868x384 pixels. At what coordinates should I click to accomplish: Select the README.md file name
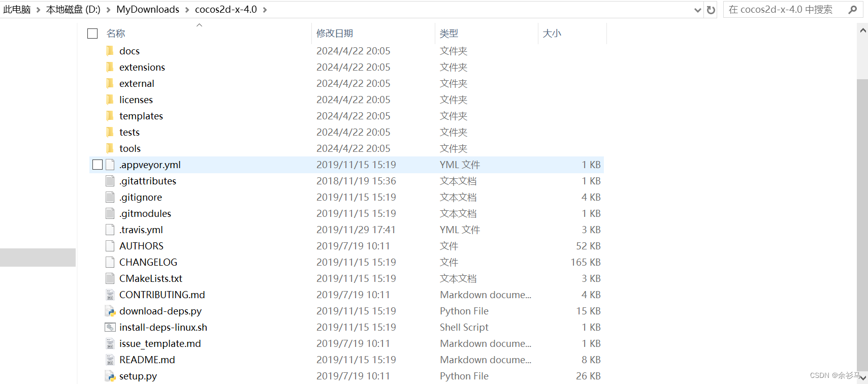[147, 360]
